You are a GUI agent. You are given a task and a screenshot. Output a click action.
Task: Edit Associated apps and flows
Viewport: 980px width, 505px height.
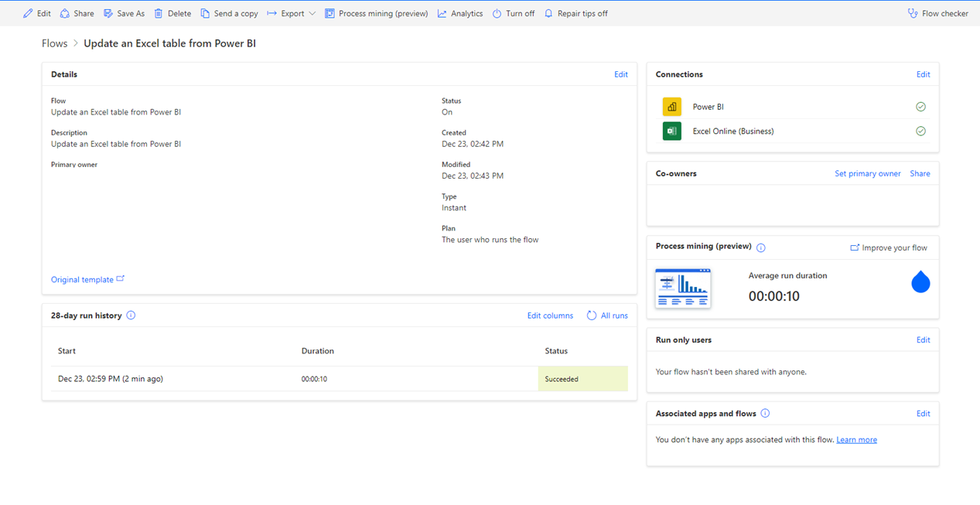924,414
